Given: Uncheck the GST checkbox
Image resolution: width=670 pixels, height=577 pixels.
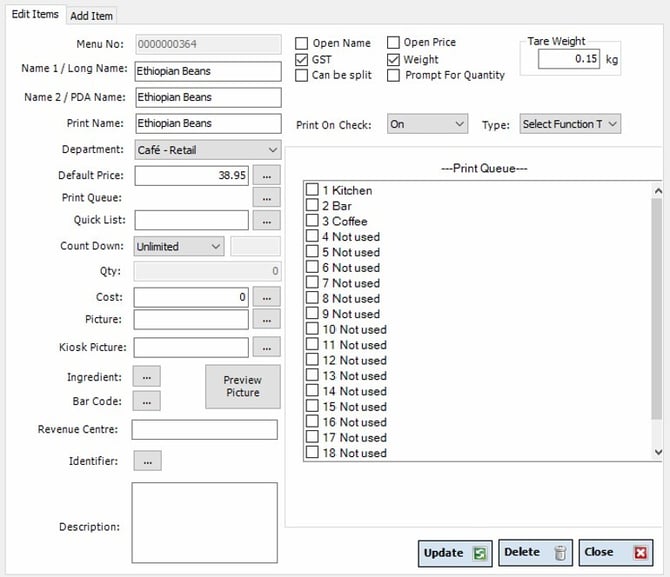Looking at the screenshot, I should [302, 59].
